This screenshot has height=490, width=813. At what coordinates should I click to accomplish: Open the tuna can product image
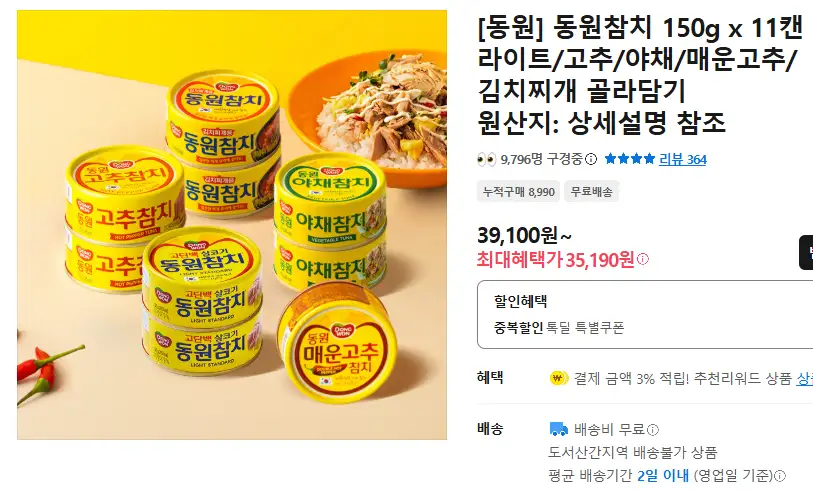232,225
